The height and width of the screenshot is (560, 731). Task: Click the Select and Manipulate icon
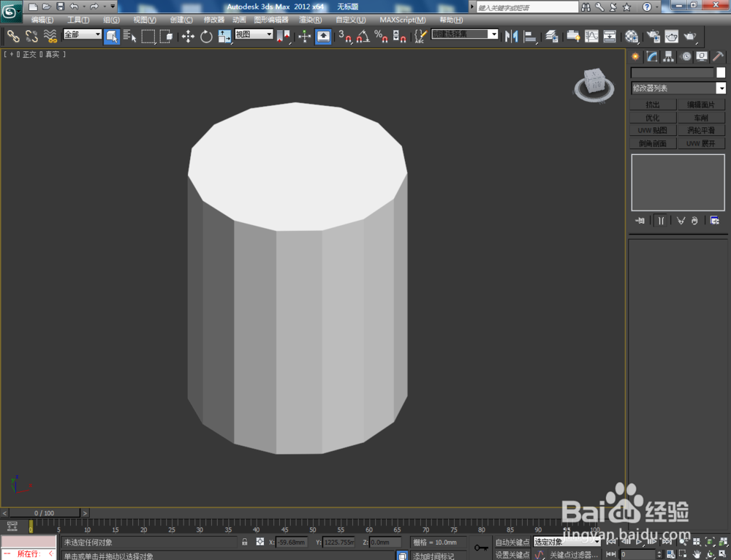tap(304, 37)
